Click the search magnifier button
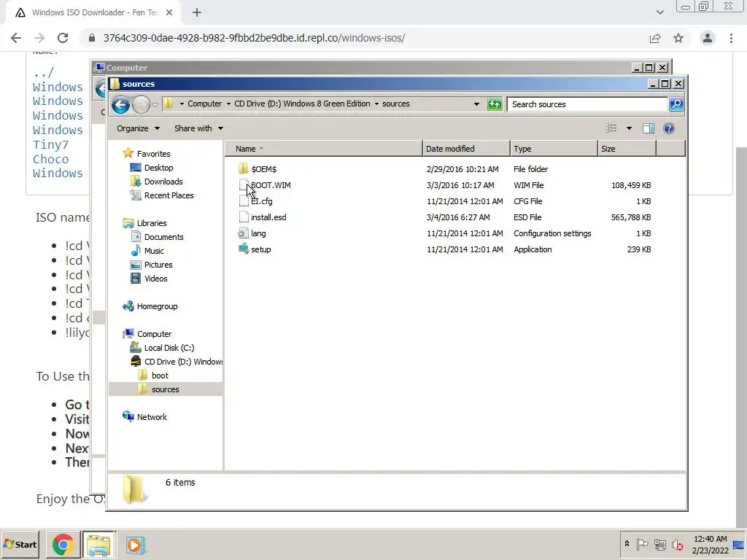Image resolution: width=747 pixels, height=560 pixels. click(676, 104)
